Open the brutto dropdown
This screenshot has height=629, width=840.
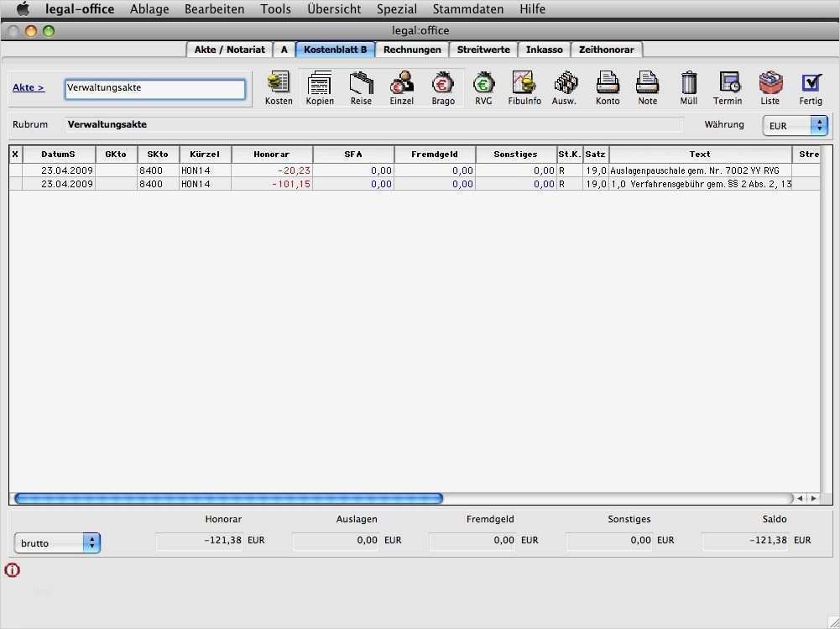[x=57, y=543]
